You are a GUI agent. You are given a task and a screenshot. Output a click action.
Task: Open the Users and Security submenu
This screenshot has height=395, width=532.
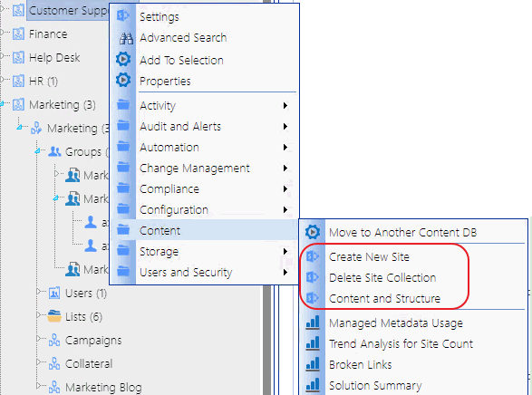pyautogui.click(x=205, y=273)
